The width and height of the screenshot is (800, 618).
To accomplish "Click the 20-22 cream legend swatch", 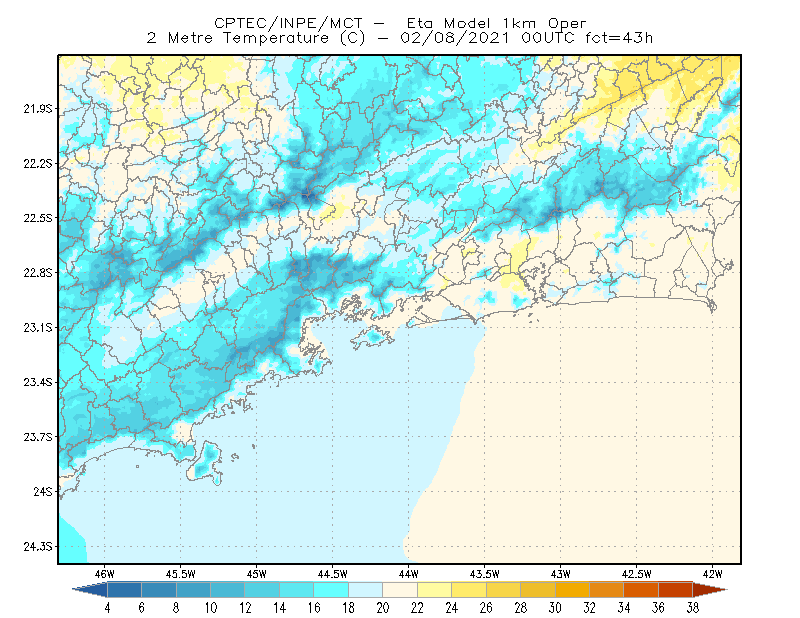I will pyautogui.click(x=400, y=590).
